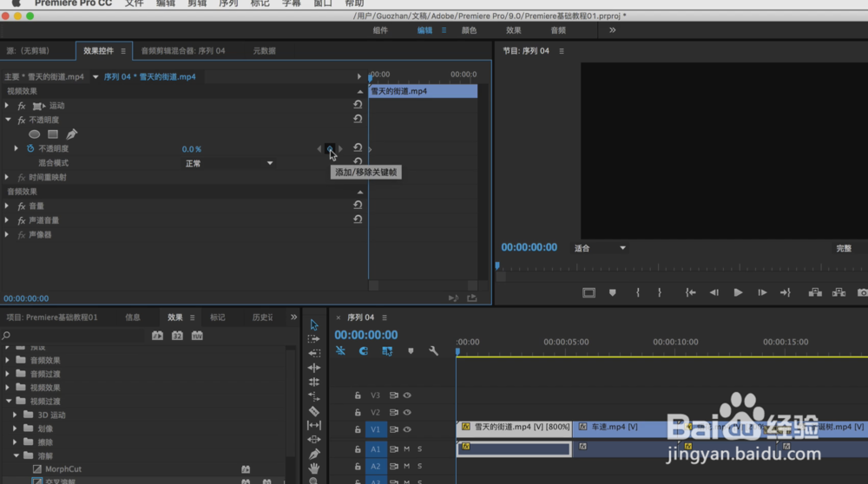Switch to 音频剪辑混合器 tab
Image resolution: width=868 pixels, height=484 pixels.
click(x=182, y=51)
